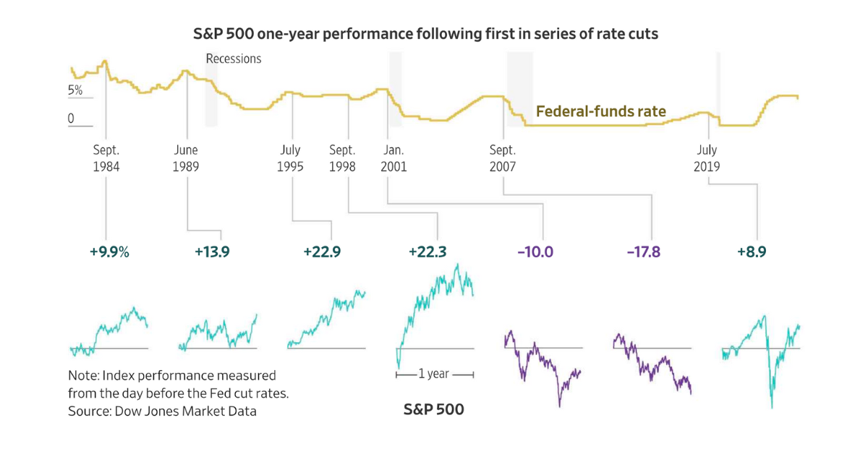This screenshot has width=868, height=454.
Task: Click the chart title text
Action: pos(426,33)
